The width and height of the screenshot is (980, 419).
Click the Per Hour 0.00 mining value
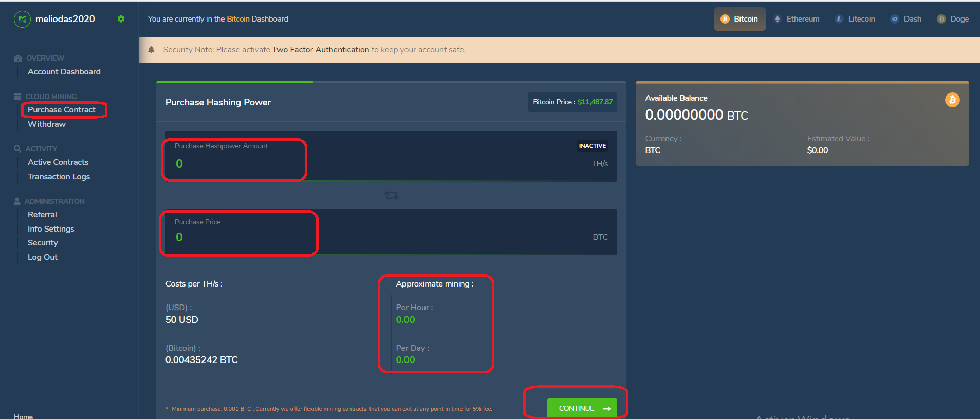pos(405,320)
